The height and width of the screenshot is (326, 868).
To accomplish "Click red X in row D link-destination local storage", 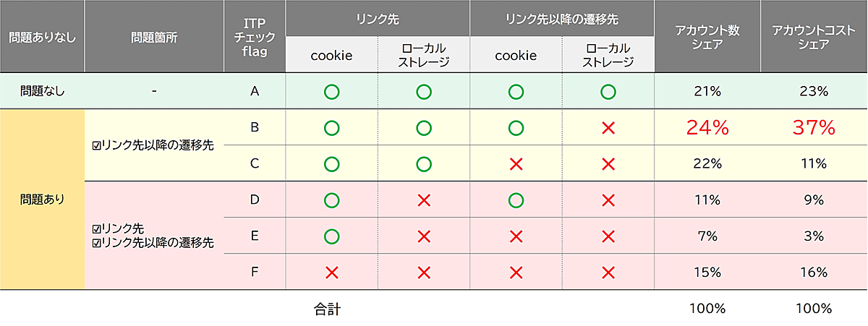I will [x=424, y=200].
